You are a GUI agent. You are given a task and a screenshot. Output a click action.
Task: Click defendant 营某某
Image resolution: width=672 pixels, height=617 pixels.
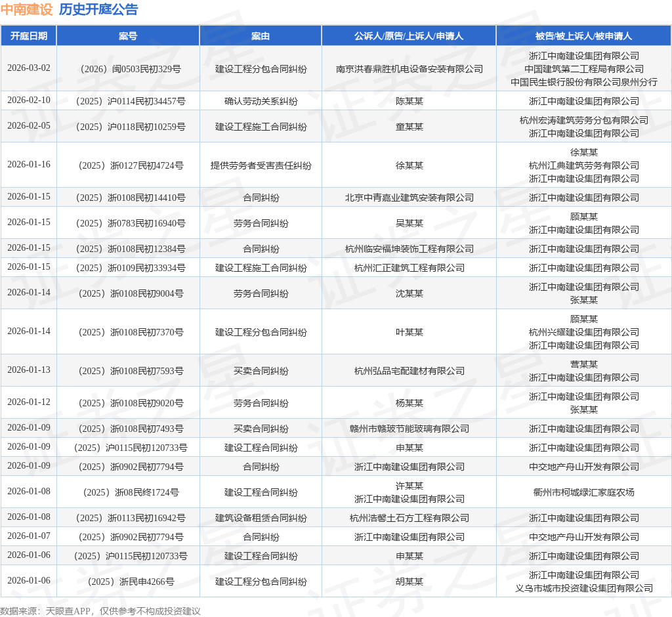(x=584, y=364)
